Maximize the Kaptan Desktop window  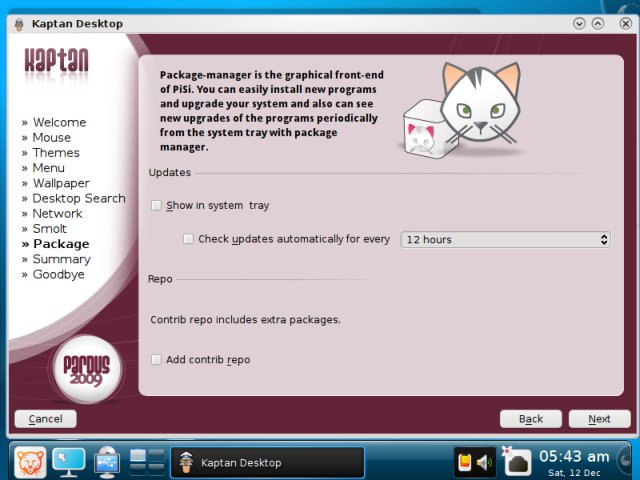click(x=598, y=24)
